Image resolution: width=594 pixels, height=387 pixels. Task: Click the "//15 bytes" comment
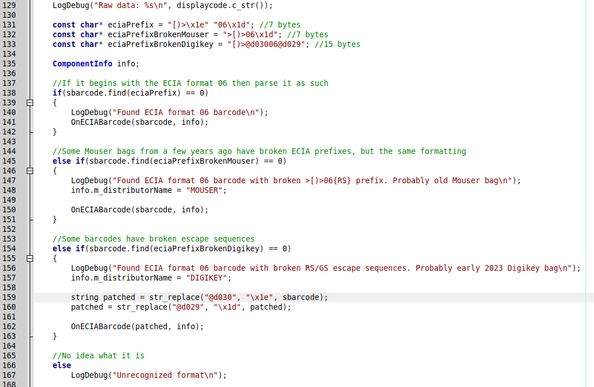(338, 44)
